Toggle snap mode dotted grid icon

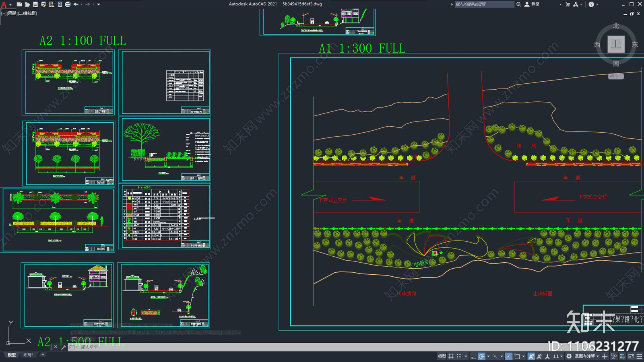(x=459, y=356)
